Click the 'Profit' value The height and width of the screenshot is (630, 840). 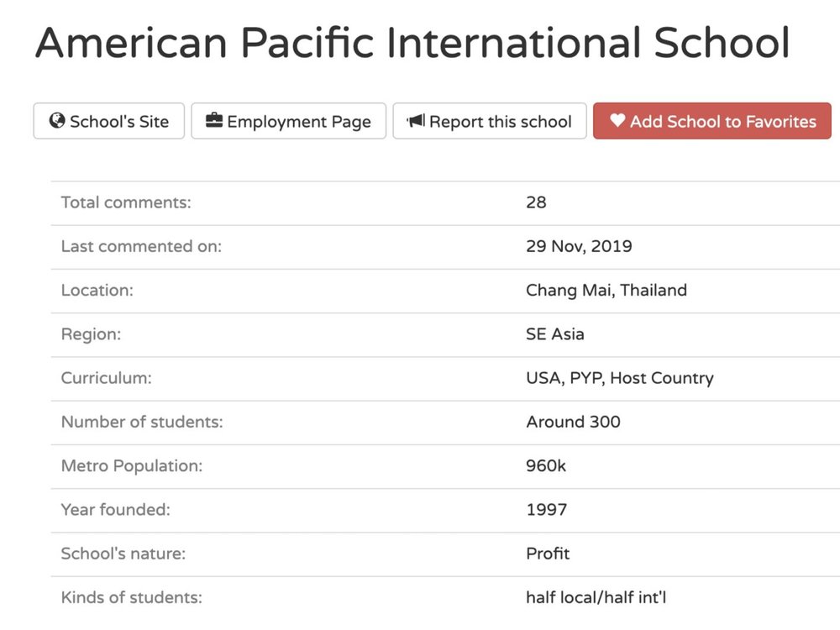pos(548,554)
